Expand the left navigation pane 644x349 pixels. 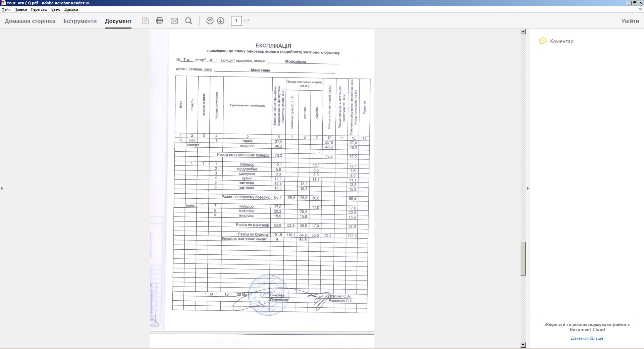click(2, 188)
